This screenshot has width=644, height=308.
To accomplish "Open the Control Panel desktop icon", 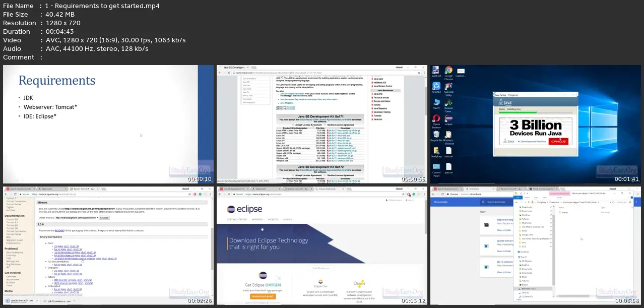I will point(436,170).
